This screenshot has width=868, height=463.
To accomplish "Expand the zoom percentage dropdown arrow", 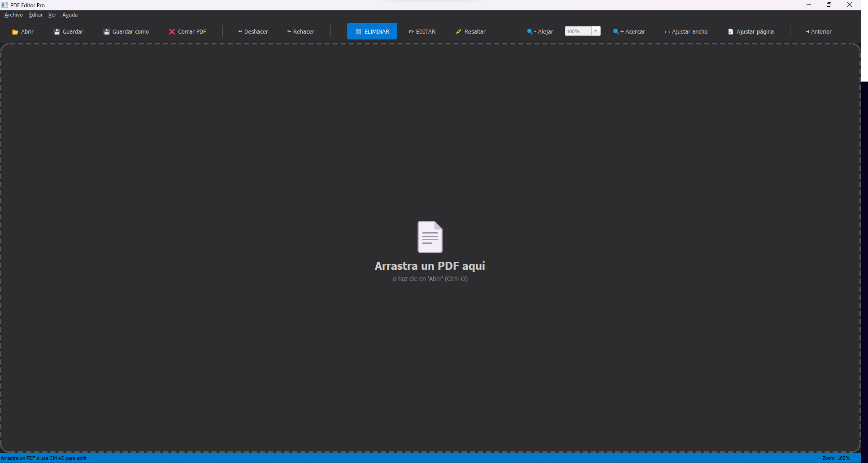I will click(x=596, y=31).
